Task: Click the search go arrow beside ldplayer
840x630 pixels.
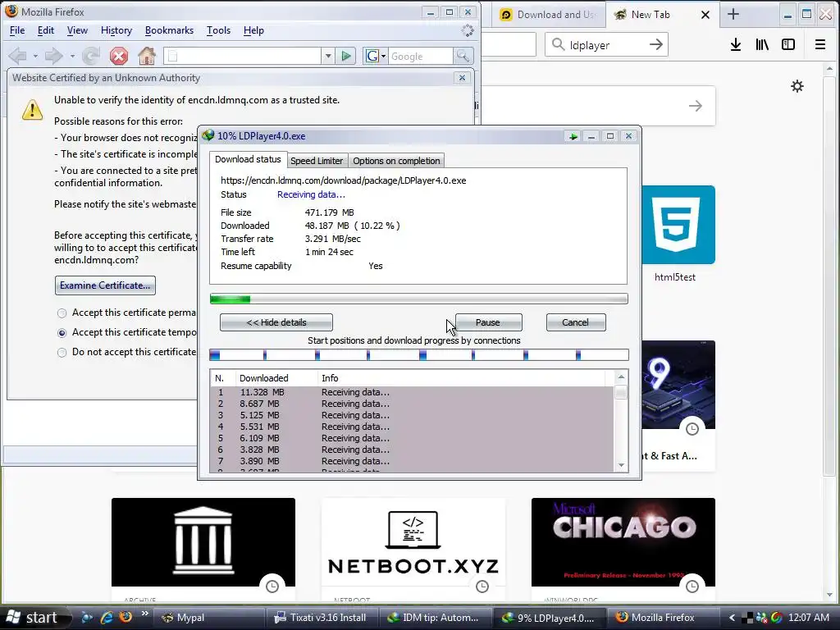Action: 656,44
